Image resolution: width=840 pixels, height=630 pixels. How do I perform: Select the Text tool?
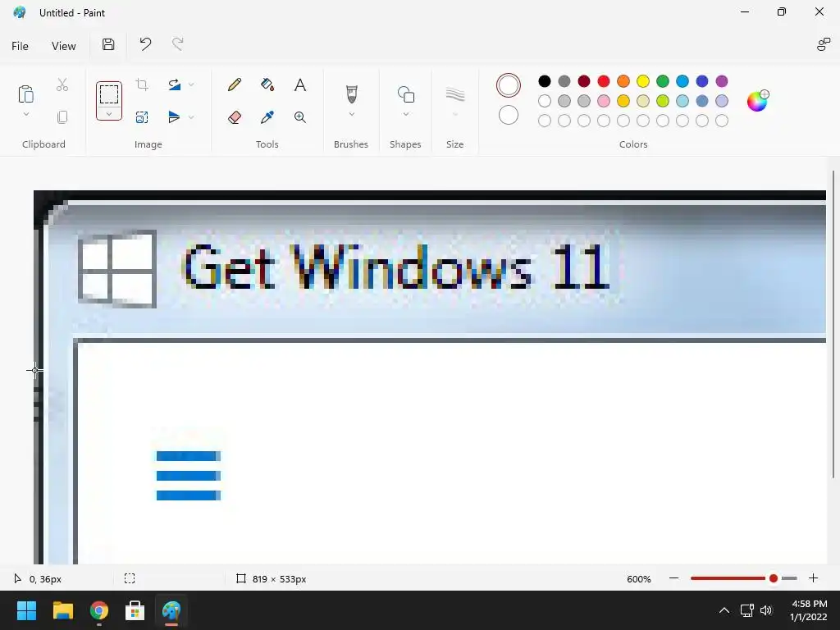[300, 84]
